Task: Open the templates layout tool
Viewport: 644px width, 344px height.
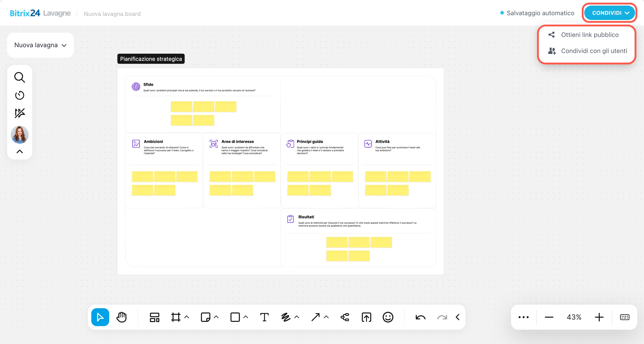Action: pyautogui.click(x=154, y=317)
